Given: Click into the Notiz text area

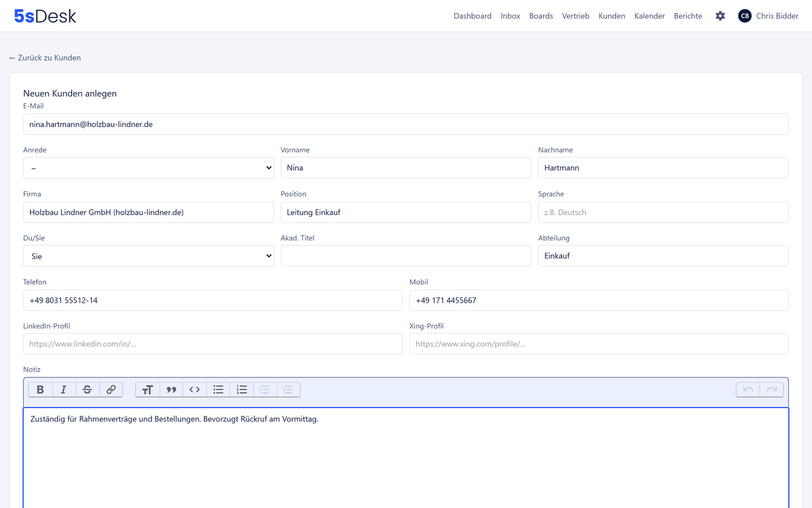Looking at the screenshot, I should coord(406,458).
